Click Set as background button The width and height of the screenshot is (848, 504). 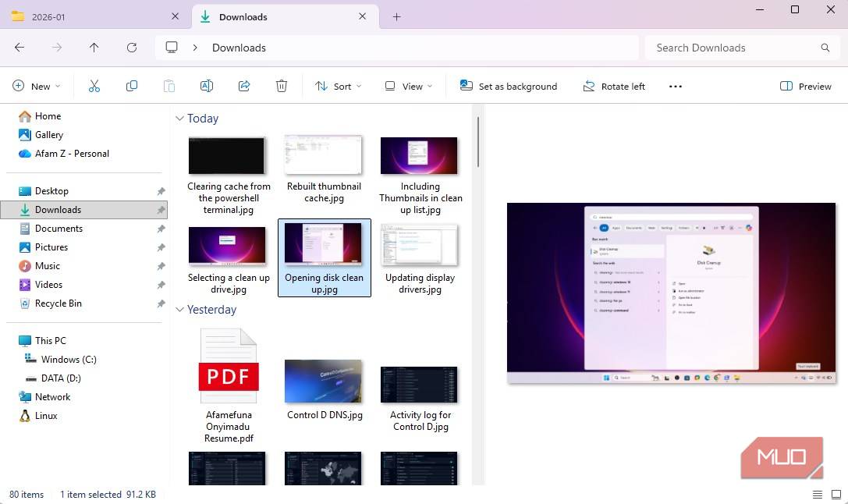[509, 86]
